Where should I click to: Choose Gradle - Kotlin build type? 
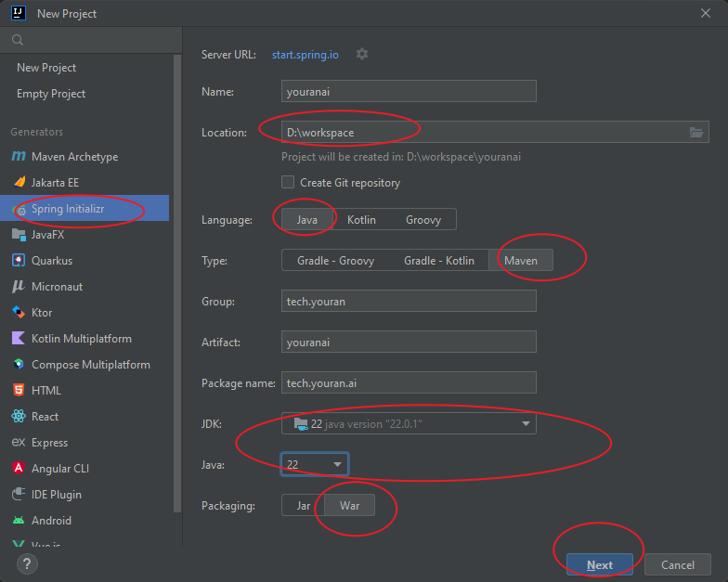tap(439, 260)
